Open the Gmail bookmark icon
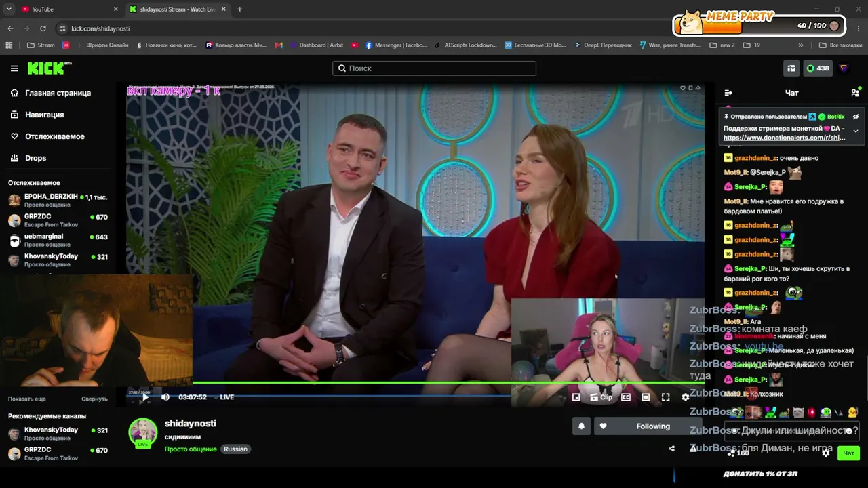The width and height of the screenshot is (868, 488). pos(279,45)
